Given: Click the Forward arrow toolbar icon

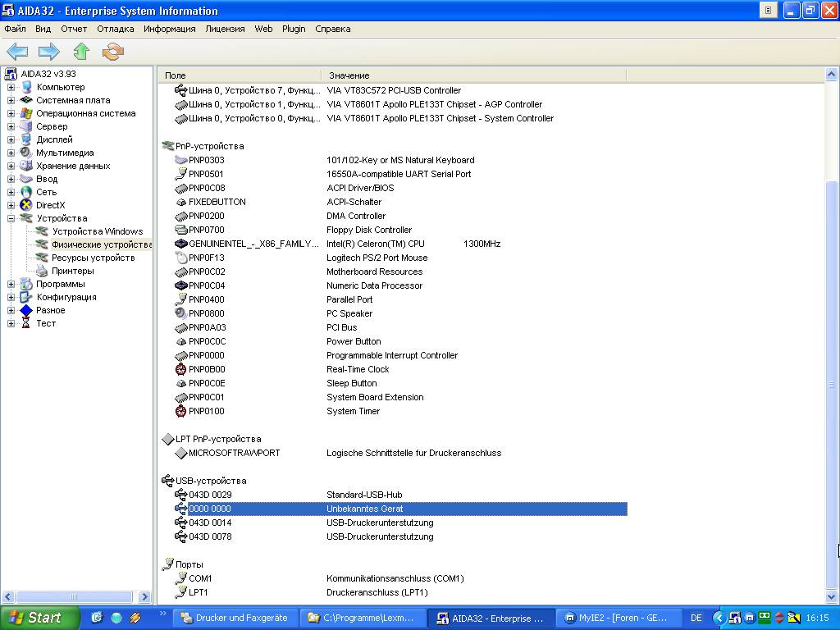Looking at the screenshot, I should point(48,52).
